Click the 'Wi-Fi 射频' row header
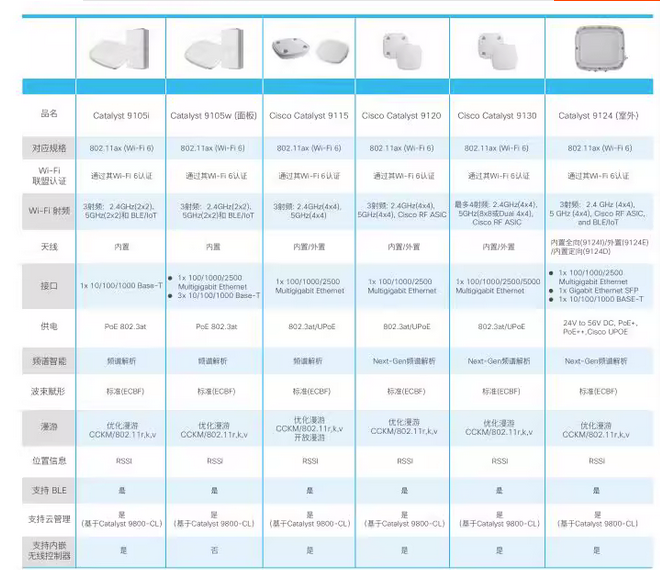The width and height of the screenshot is (660, 570). (x=49, y=211)
